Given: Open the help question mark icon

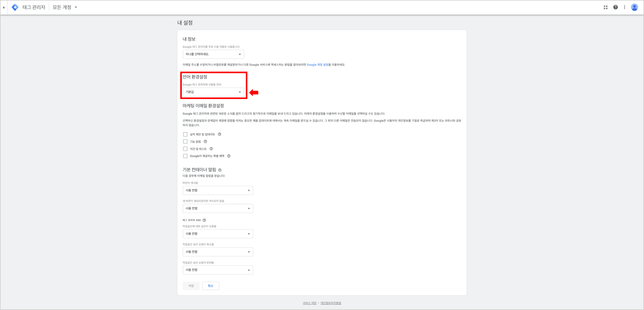Looking at the screenshot, I should click(x=616, y=7).
